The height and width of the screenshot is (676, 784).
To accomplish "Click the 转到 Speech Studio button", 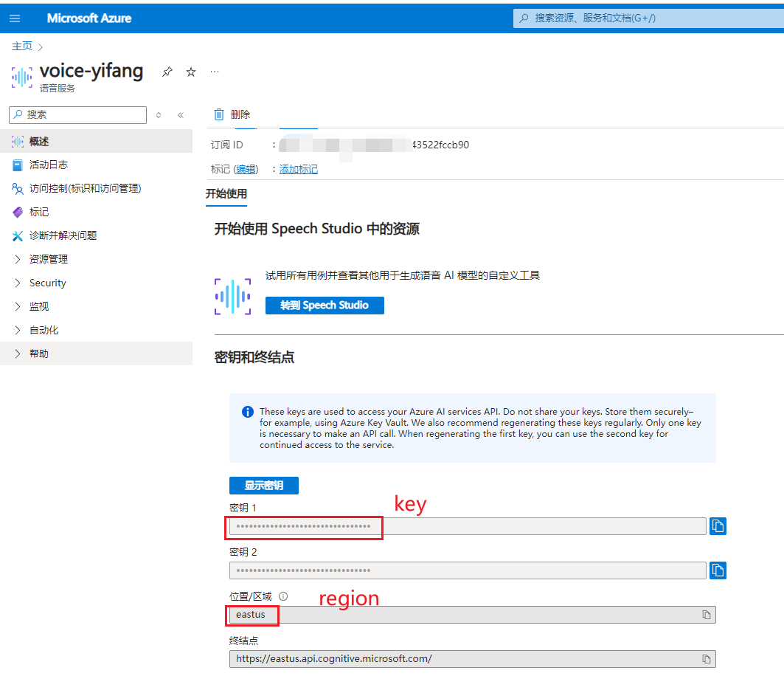I will tap(325, 306).
